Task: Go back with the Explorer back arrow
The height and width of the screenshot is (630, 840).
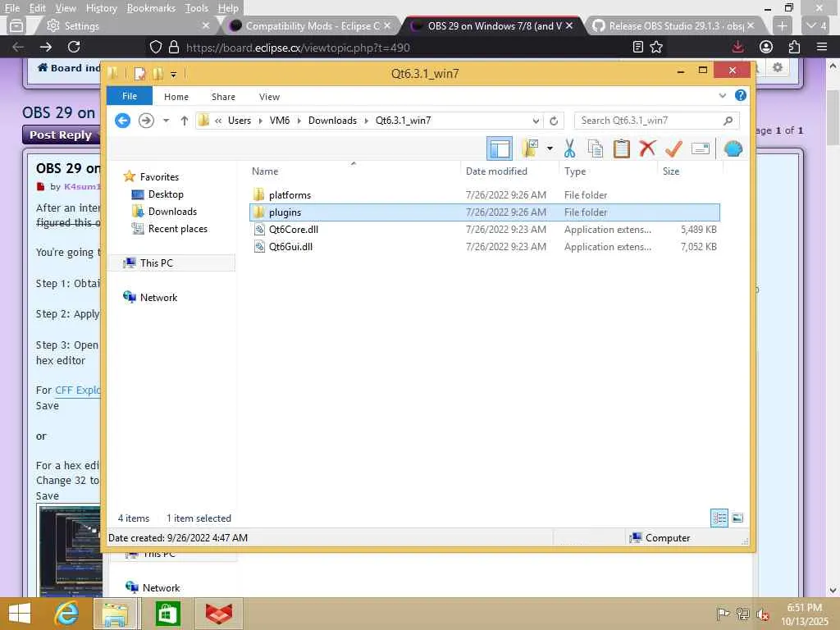Action: (x=123, y=121)
